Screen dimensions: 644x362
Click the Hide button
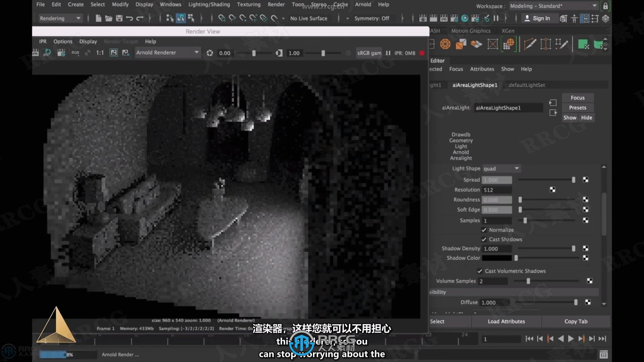click(587, 118)
